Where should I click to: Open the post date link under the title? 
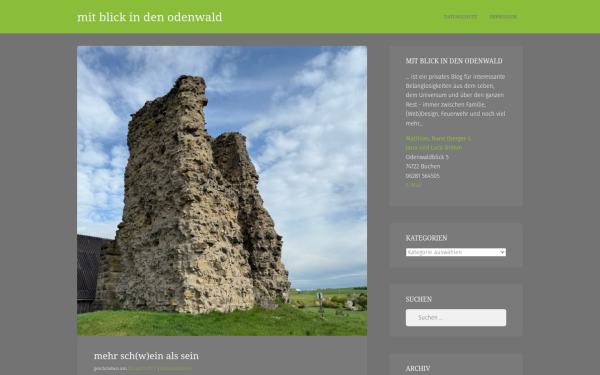[142, 368]
